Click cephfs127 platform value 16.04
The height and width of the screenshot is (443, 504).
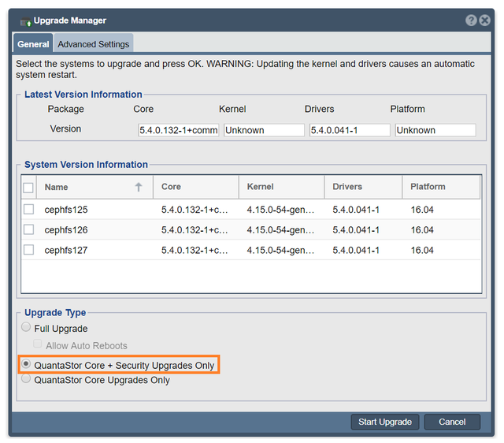(x=422, y=251)
